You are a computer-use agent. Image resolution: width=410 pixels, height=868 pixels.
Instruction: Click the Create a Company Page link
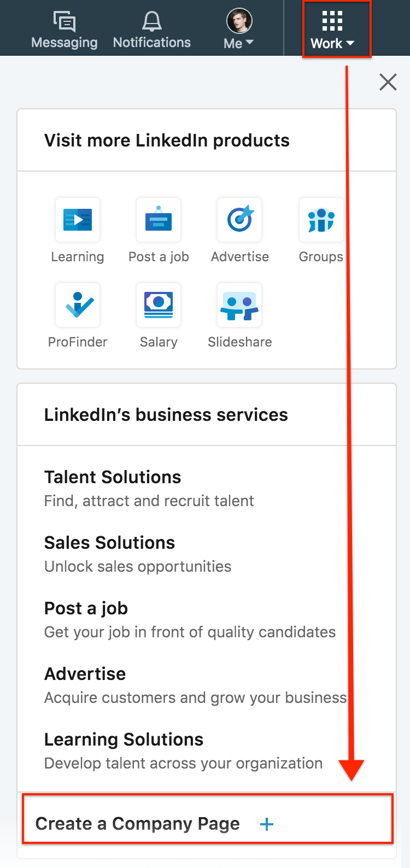pyautogui.click(x=138, y=824)
